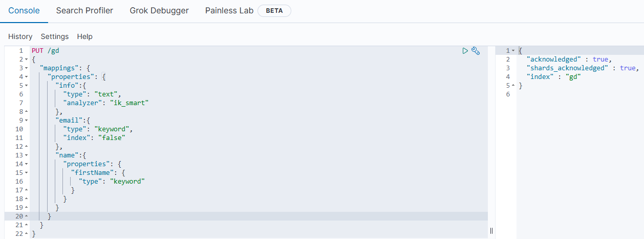The height and width of the screenshot is (239, 644).
Task: Select the Console tab
Action: [24, 10]
